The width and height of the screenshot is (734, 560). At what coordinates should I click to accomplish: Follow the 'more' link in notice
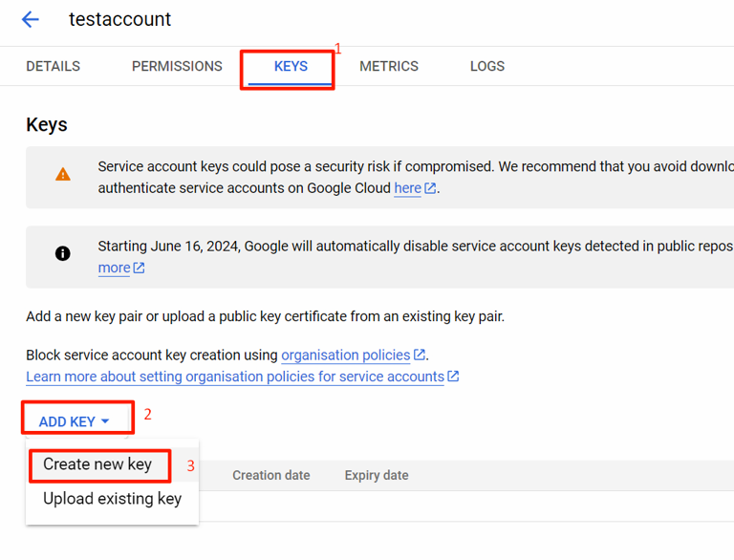pos(114,268)
